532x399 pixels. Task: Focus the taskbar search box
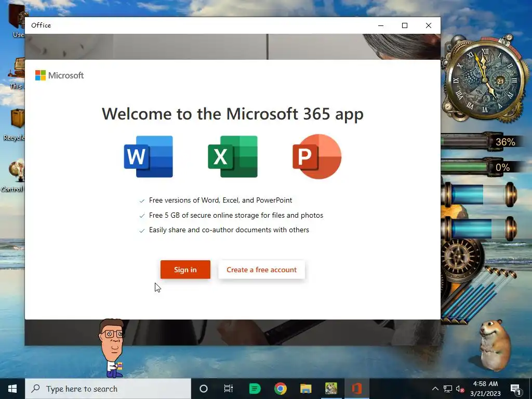pyautogui.click(x=108, y=389)
